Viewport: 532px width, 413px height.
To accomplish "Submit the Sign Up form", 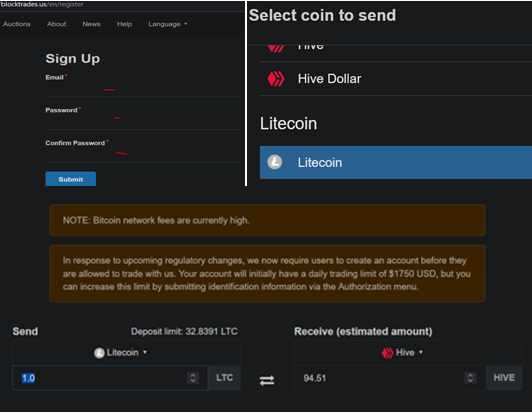I will 71,179.
